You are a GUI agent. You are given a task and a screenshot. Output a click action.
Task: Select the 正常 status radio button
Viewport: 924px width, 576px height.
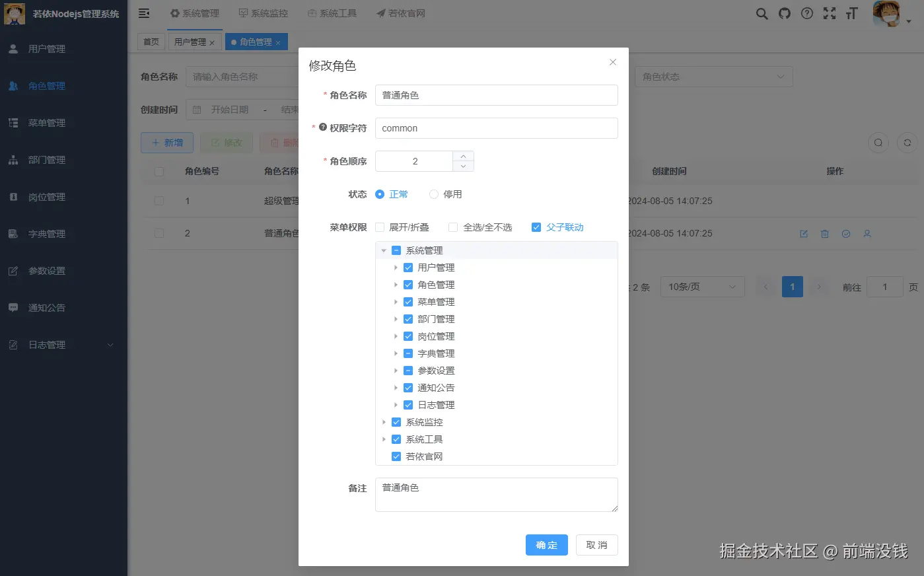click(380, 194)
